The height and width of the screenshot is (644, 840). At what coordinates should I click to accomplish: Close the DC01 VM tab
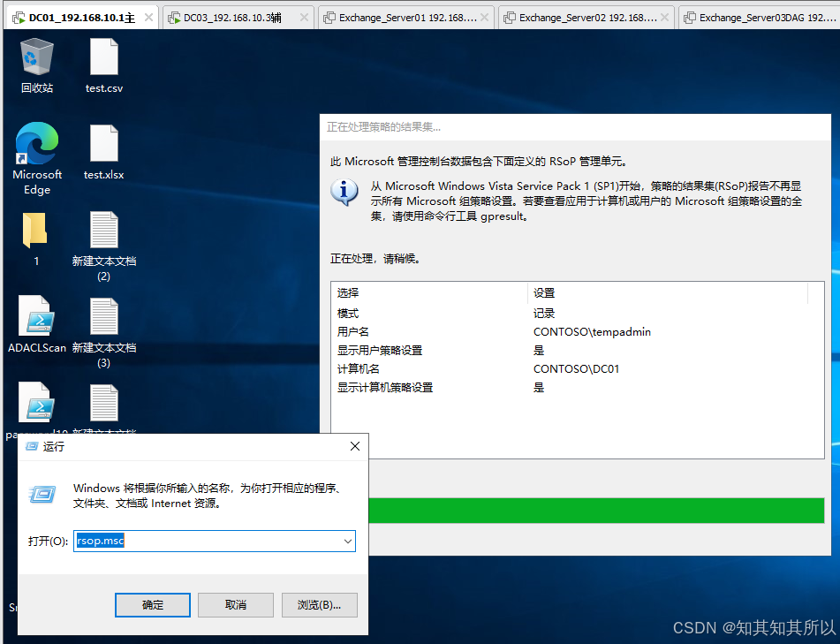[x=148, y=18]
